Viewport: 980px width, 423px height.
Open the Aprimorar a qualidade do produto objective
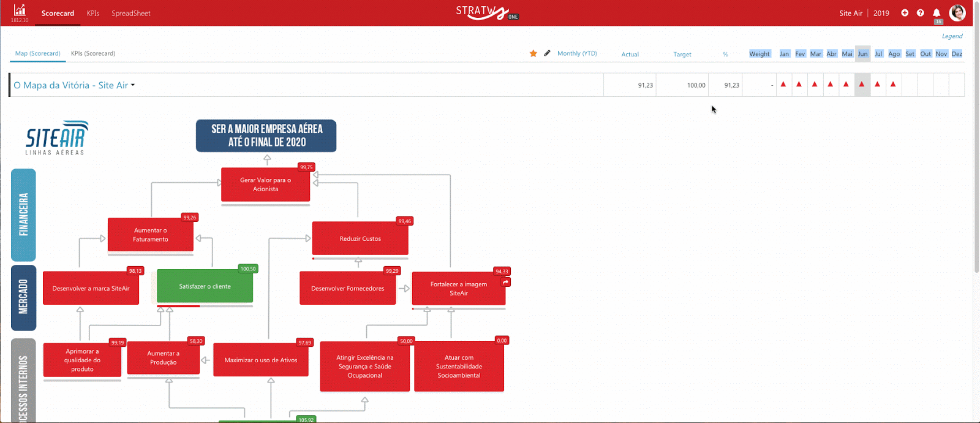[x=82, y=360]
